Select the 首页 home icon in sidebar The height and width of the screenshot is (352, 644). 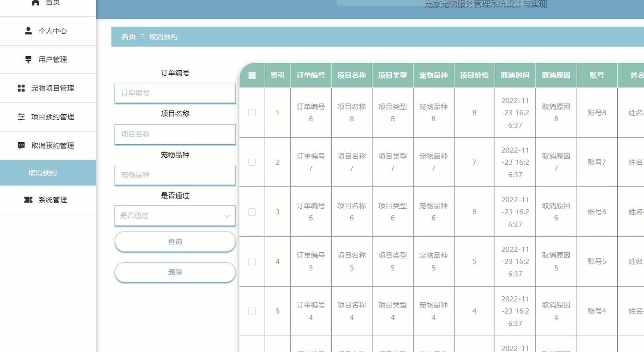click(35, 2)
